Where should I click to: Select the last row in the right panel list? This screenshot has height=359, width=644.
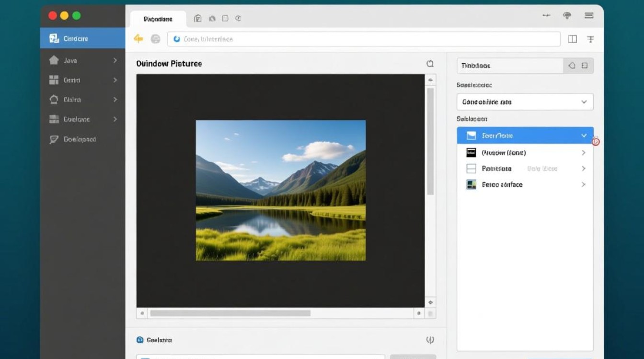tap(525, 184)
